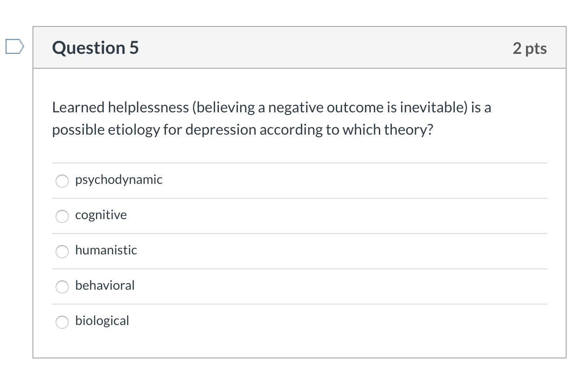Click the "psychodynamic" answer label text

(119, 180)
